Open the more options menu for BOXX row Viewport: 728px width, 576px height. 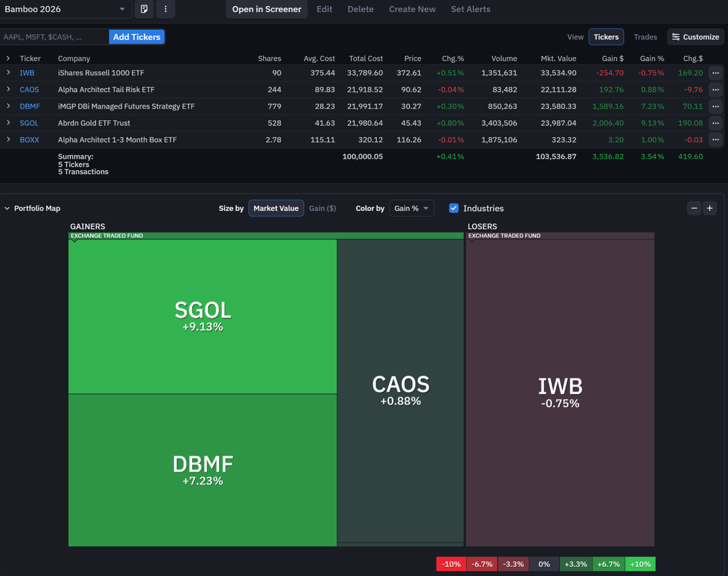(x=715, y=140)
